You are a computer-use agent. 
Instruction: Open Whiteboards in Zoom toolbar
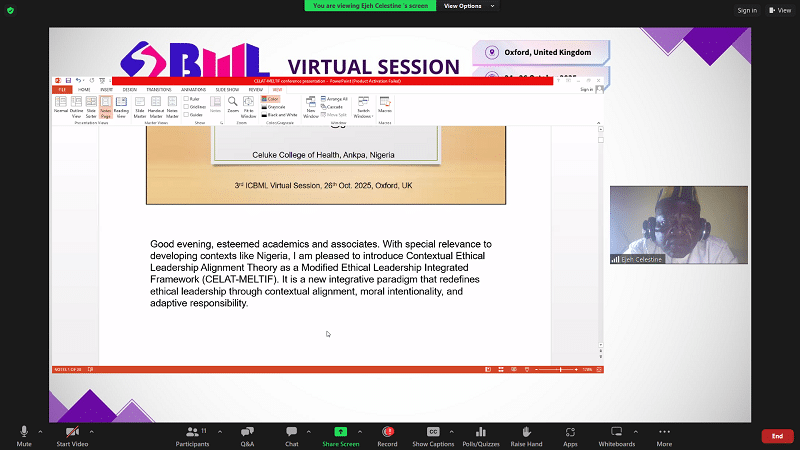click(x=616, y=431)
